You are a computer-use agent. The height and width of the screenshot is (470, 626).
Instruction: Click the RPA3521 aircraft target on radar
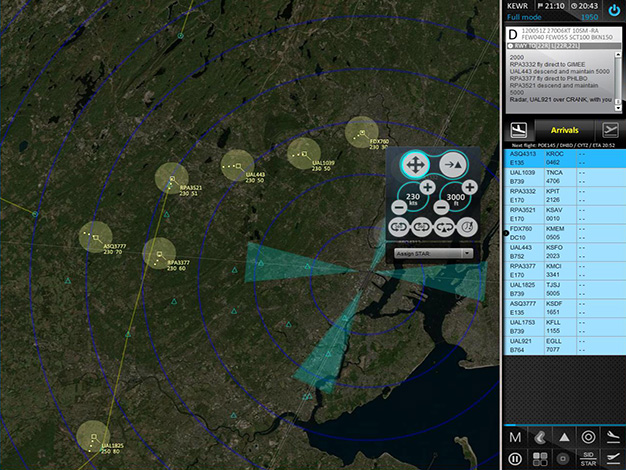pos(172,178)
